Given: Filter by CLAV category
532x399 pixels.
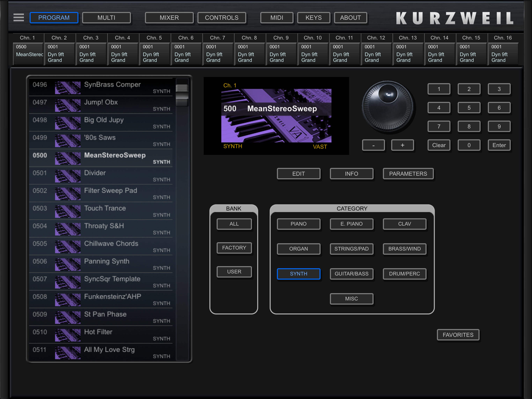Looking at the screenshot, I should [404, 224].
